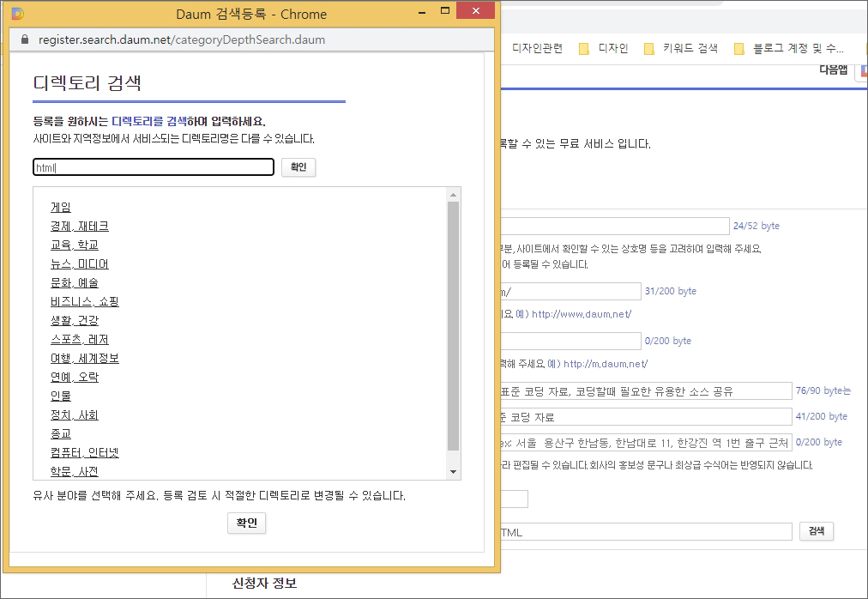Viewport: 868px width, 599px height.
Task: Select the 뉴스, 미디어 directory link
Action: 80,263
